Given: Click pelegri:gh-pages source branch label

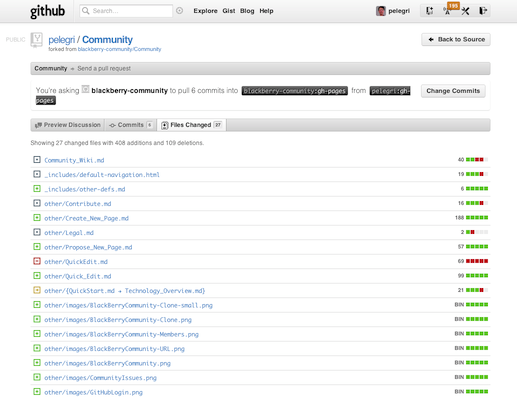Looking at the screenshot, I should [x=390, y=91].
